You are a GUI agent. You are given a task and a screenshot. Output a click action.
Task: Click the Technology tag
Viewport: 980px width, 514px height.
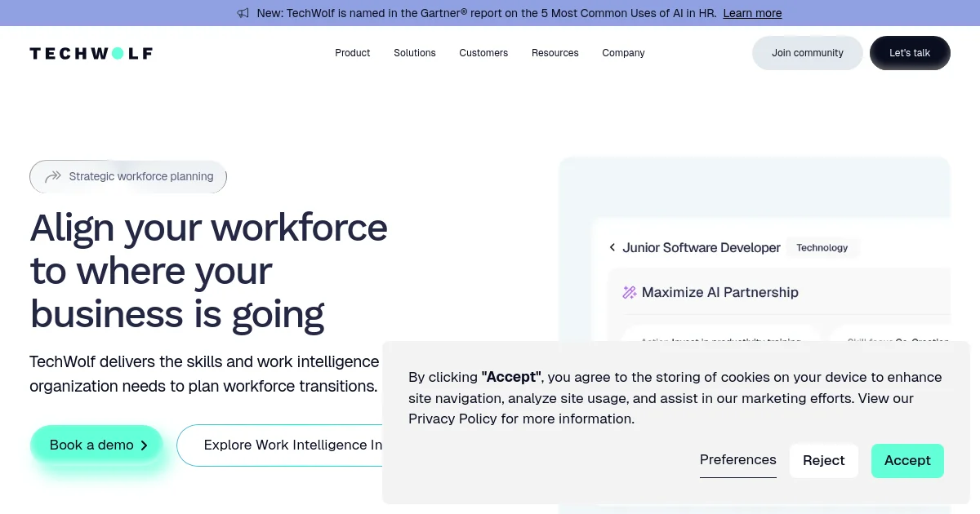822,248
